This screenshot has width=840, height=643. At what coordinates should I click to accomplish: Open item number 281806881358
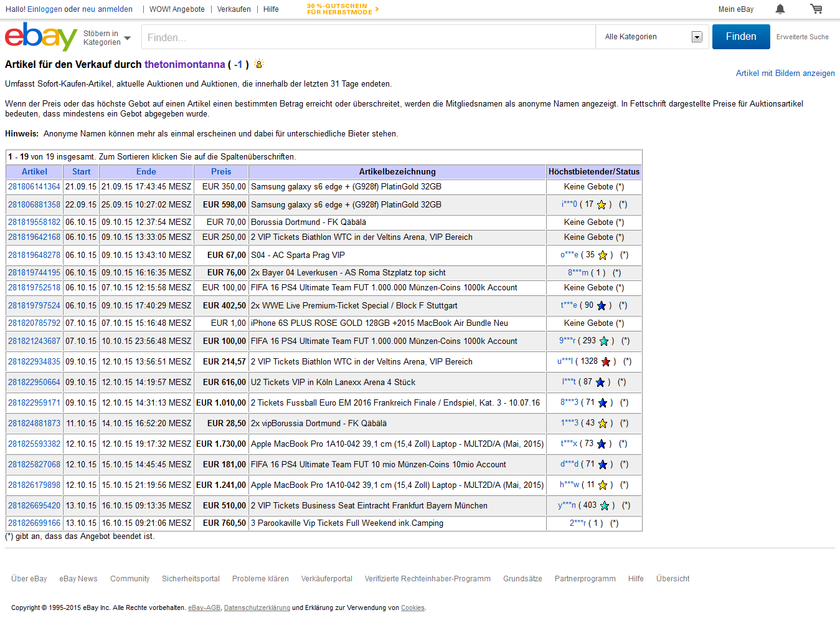click(x=34, y=205)
